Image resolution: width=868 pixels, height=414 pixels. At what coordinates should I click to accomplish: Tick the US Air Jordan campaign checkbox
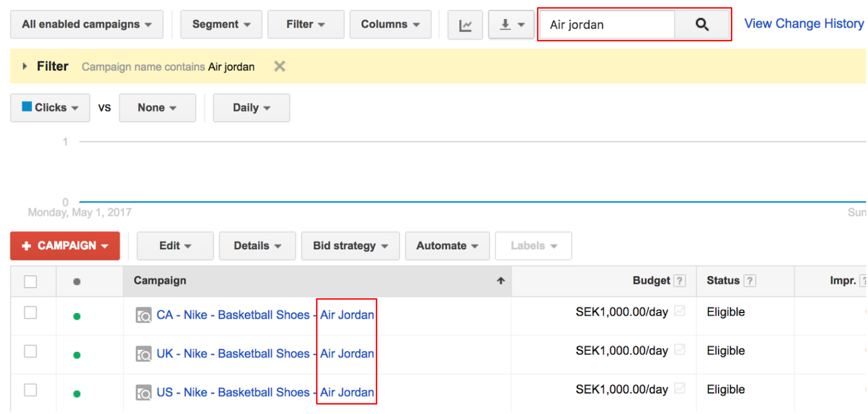30,390
